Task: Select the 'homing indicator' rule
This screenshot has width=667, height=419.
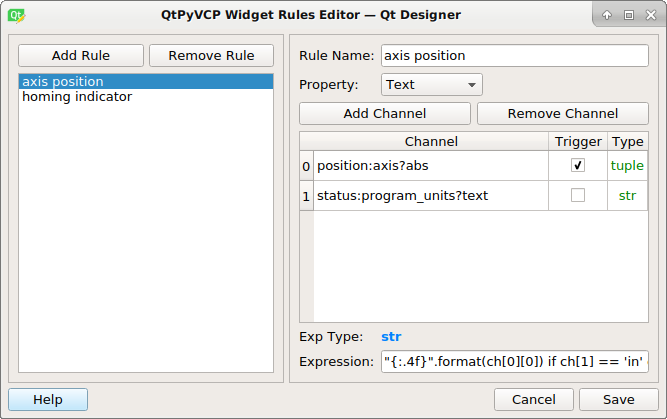Action: [146, 97]
